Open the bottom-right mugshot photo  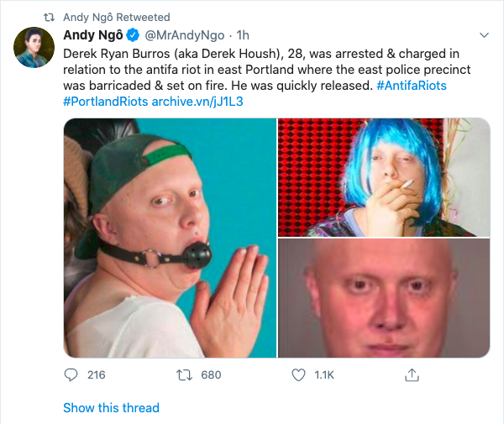[x=384, y=298]
